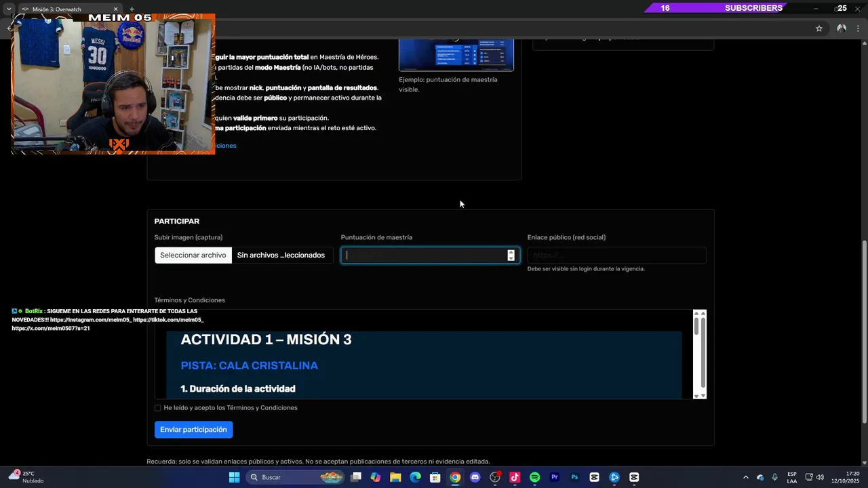Open the volume control tray icon
Image resolution: width=868 pixels, height=488 pixels.
[x=820, y=477]
